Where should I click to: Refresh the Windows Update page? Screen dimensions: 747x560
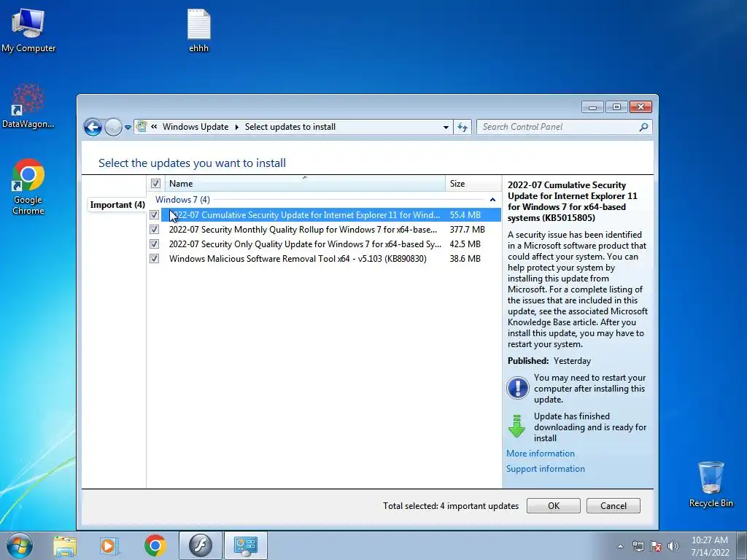462,127
